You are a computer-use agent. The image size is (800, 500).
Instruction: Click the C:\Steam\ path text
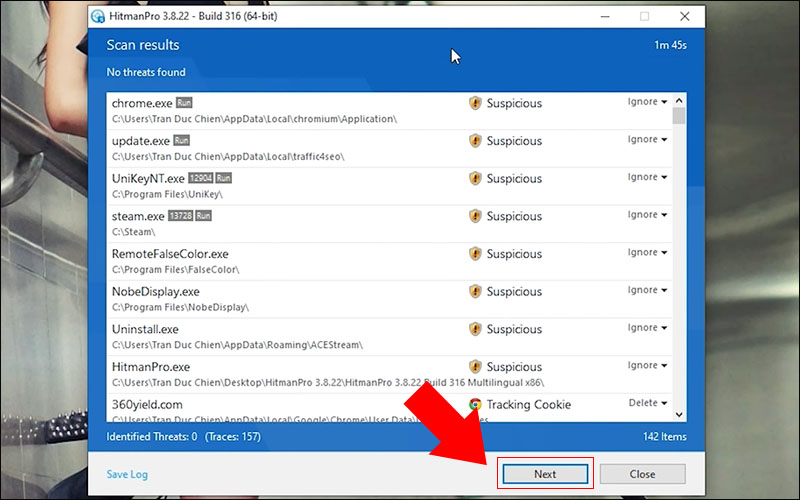coord(133,232)
